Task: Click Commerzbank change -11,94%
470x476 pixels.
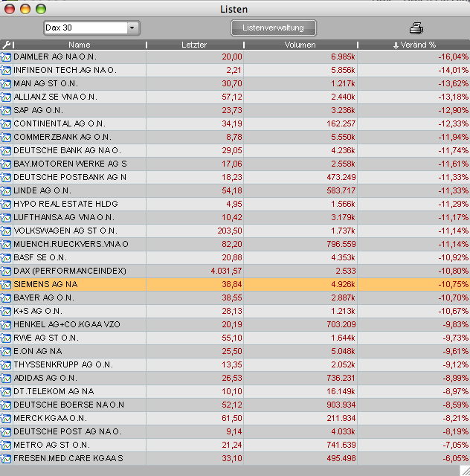Action: (x=454, y=137)
